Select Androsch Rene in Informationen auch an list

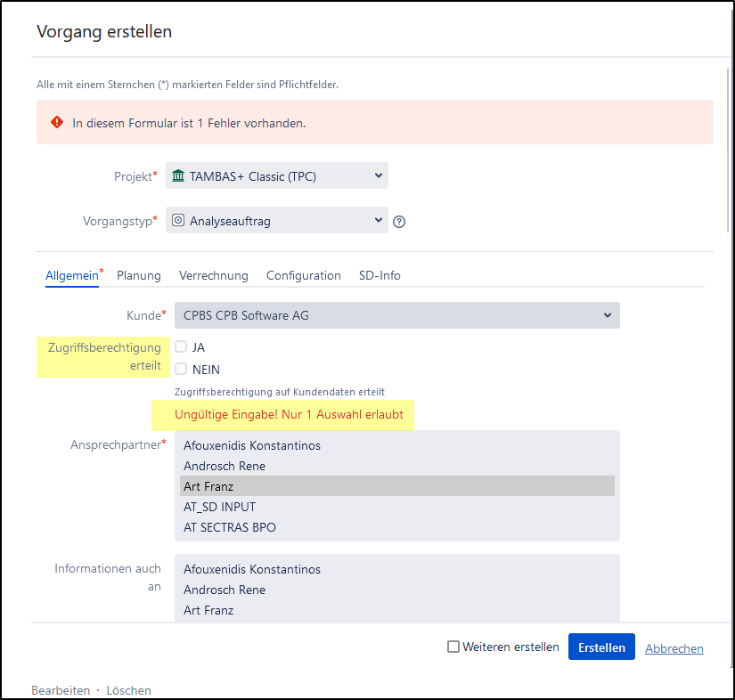(397, 590)
